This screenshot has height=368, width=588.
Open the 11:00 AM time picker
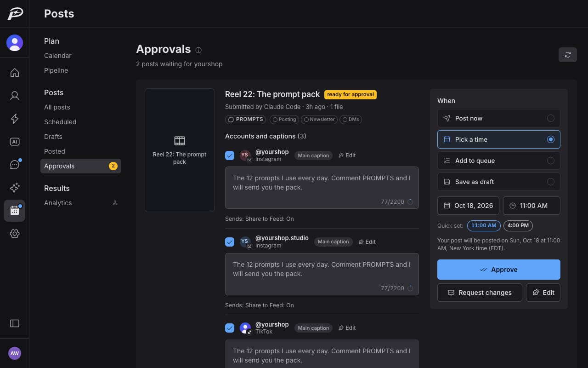pyautogui.click(x=531, y=206)
